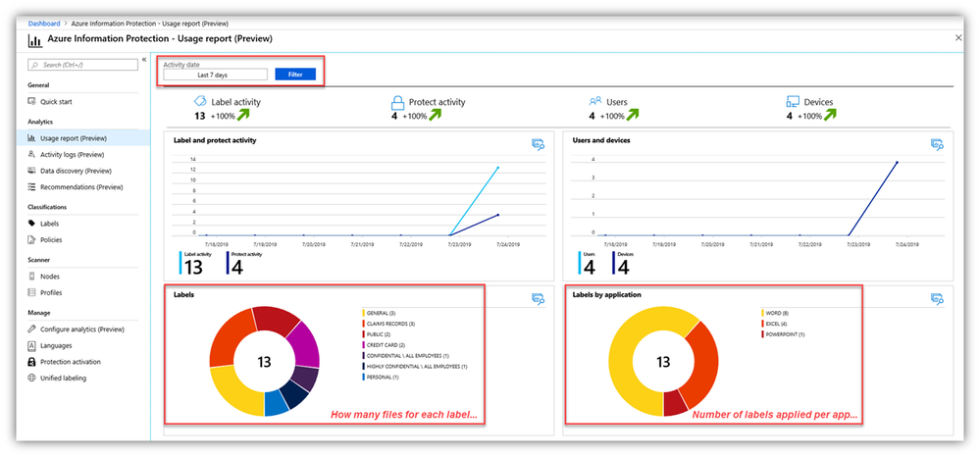
Task: Click CLAIMS RECORDS (3) legend swatch
Action: click(363, 324)
